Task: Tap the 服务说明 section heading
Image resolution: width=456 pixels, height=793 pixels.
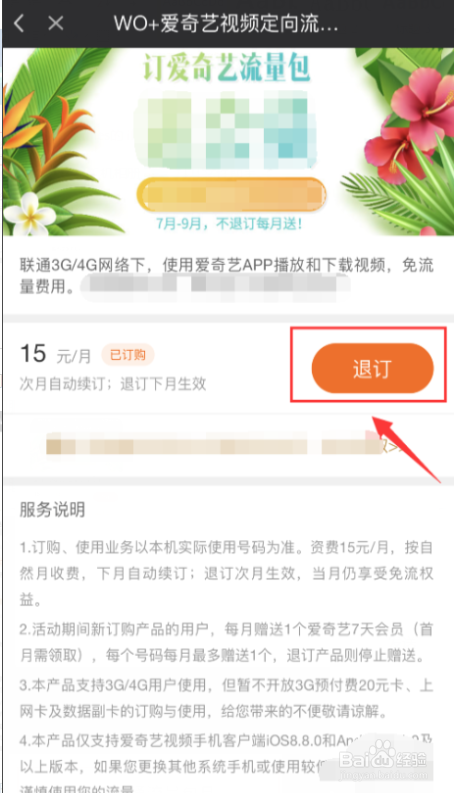Action: pyautogui.click(x=52, y=510)
